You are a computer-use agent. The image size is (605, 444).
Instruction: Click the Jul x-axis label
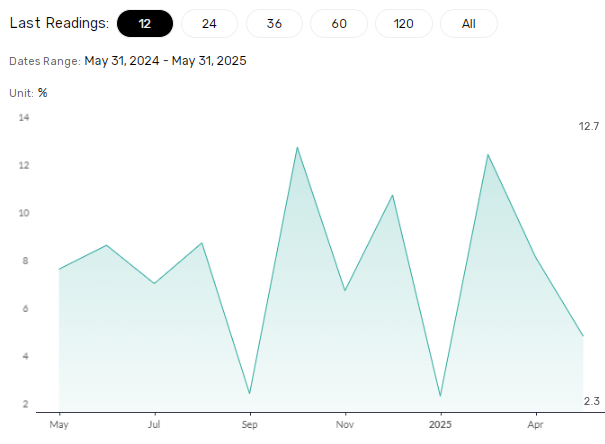click(x=154, y=425)
